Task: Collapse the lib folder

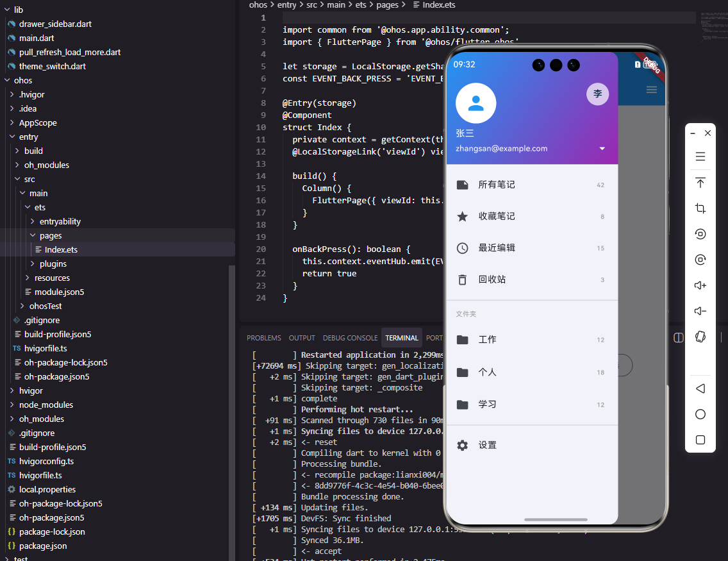Action: coord(7,9)
